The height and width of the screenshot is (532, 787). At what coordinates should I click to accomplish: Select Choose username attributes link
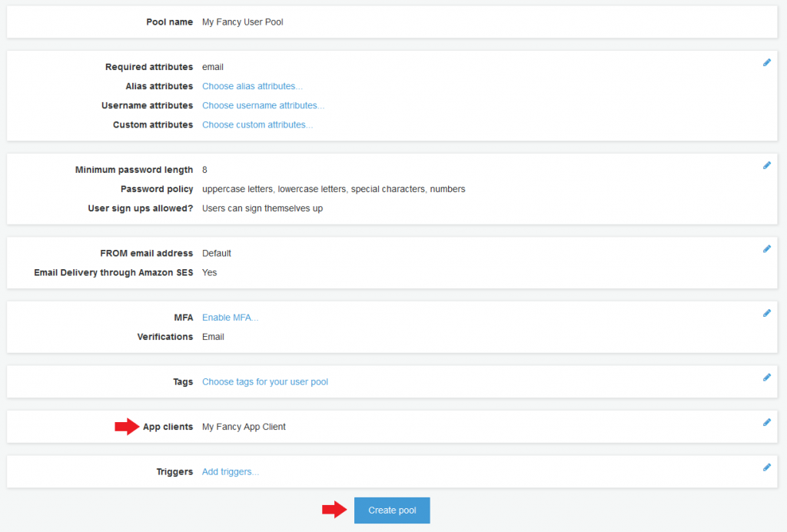pos(263,106)
